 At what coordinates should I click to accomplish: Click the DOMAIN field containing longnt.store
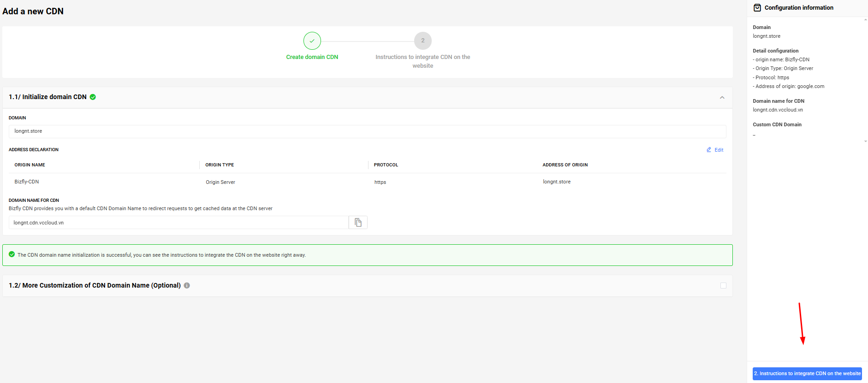[367, 131]
